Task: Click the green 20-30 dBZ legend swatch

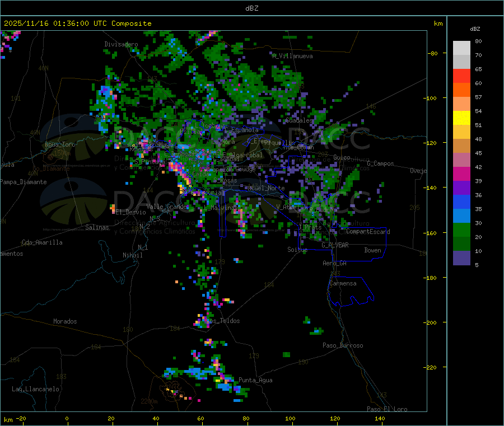Action: tap(461, 230)
